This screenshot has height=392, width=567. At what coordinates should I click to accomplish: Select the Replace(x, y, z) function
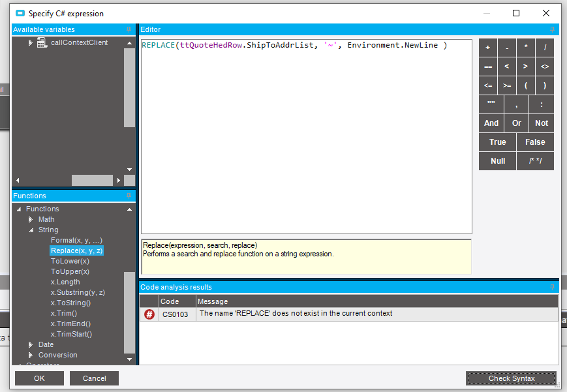pyautogui.click(x=76, y=250)
